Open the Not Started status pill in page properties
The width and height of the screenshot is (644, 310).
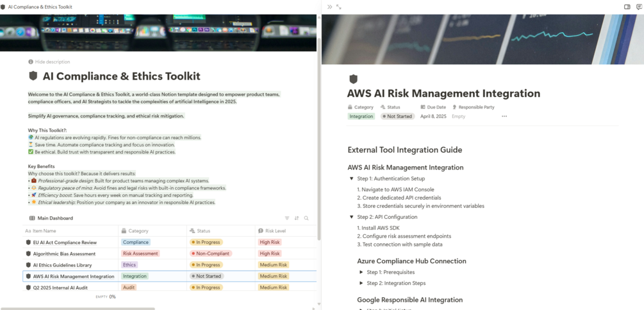click(x=397, y=116)
